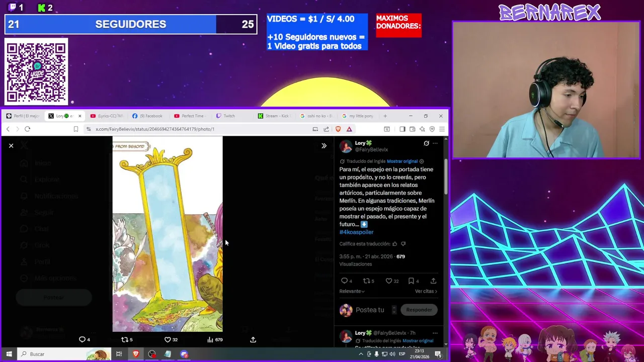Image resolution: width=644 pixels, height=362 pixels.
Task: Open Ver citas link
Action: 426,291
